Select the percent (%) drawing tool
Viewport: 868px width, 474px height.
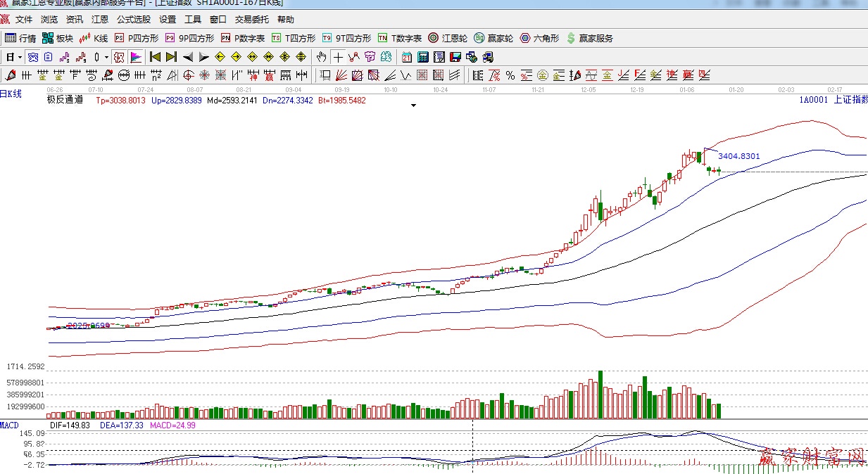[x=510, y=75]
